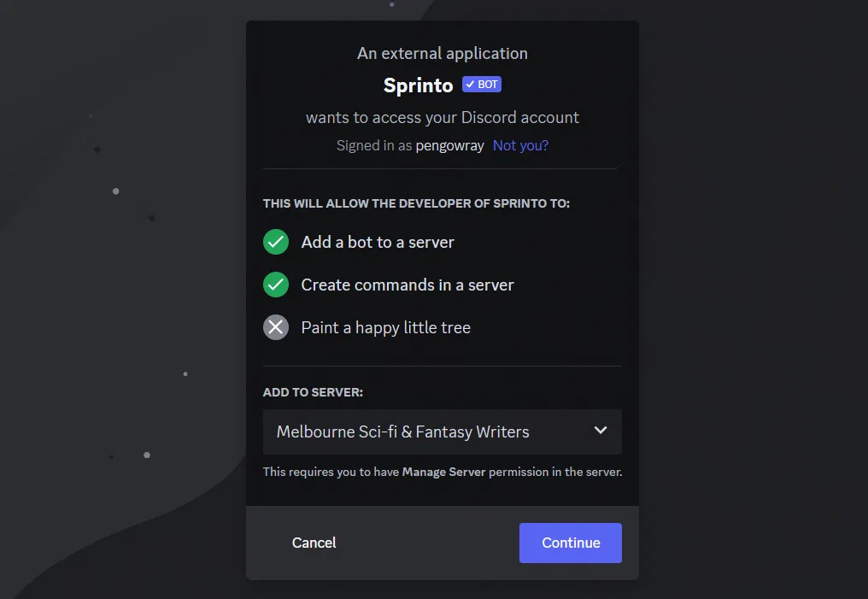
Task: Expand the server dropdown chevron arrow
Action: coord(601,430)
